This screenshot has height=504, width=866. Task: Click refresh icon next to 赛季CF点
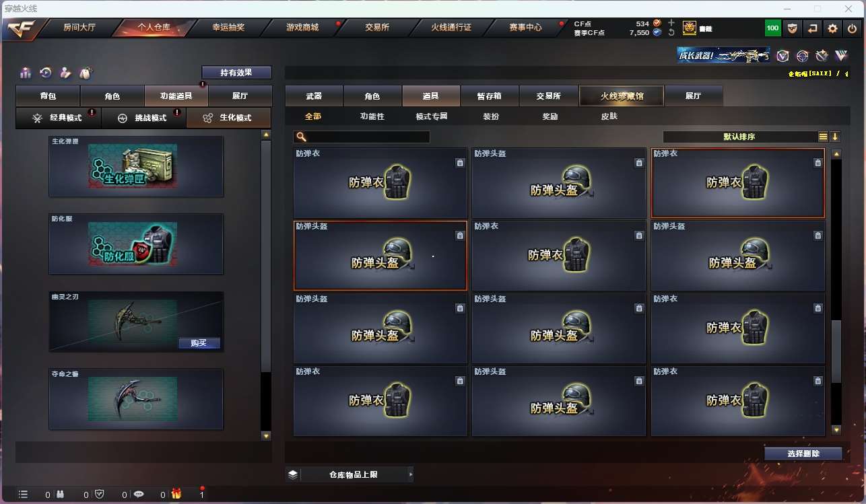click(671, 32)
